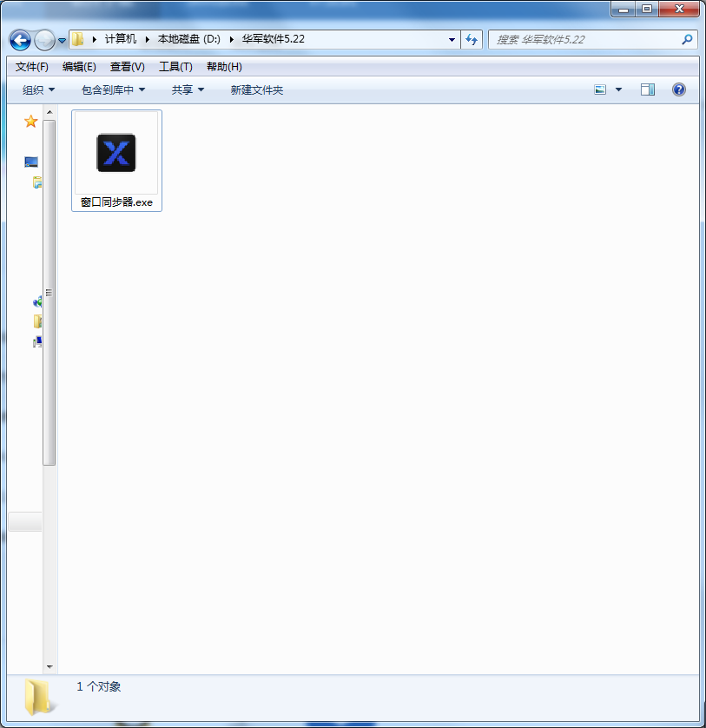Click the navigation pane vertical scrollbar
The image size is (706, 728).
(x=49, y=293)
